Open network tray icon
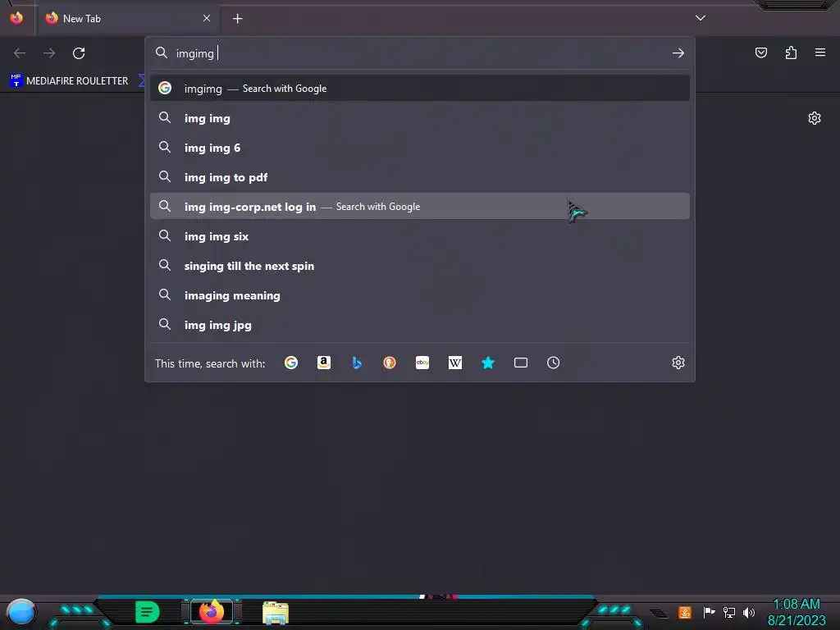840x630 pixels. 729,612
